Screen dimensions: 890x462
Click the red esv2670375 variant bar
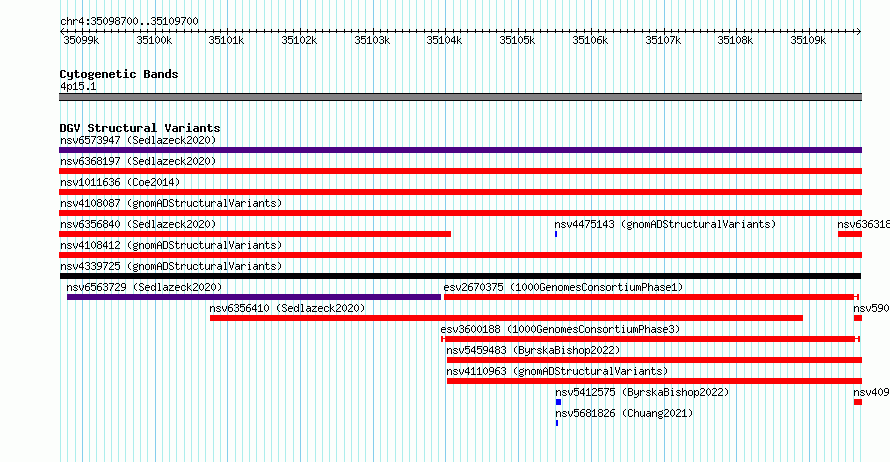651,297
